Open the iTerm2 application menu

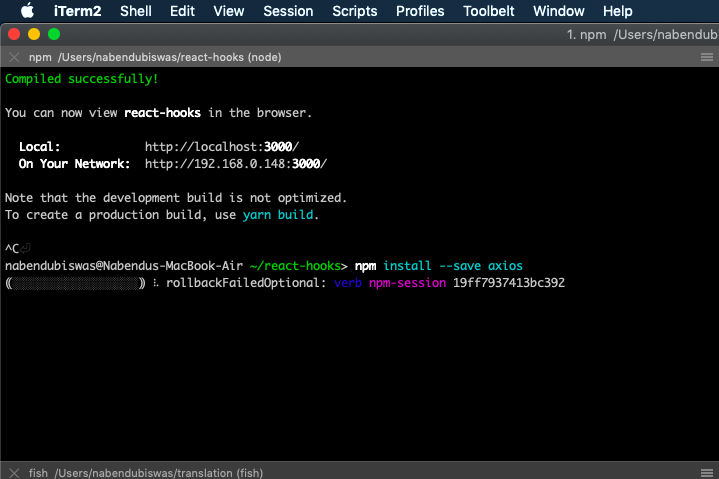point(77,11)
